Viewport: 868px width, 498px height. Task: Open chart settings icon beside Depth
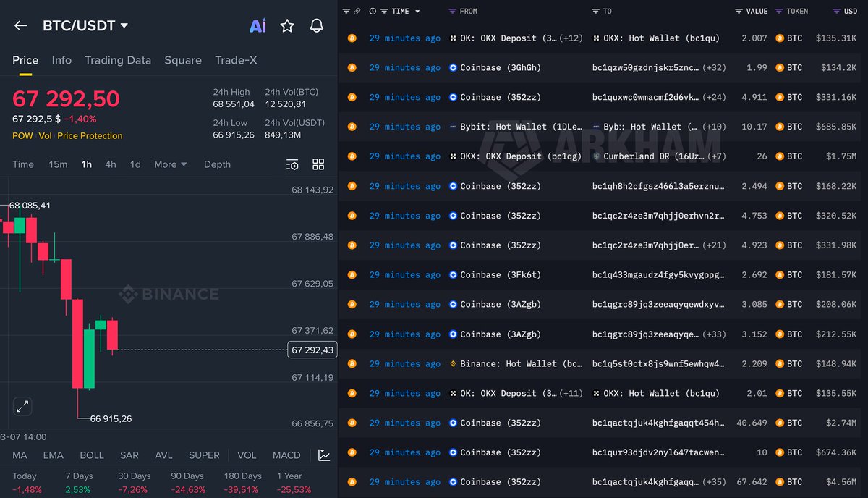[x=292, y=164]
